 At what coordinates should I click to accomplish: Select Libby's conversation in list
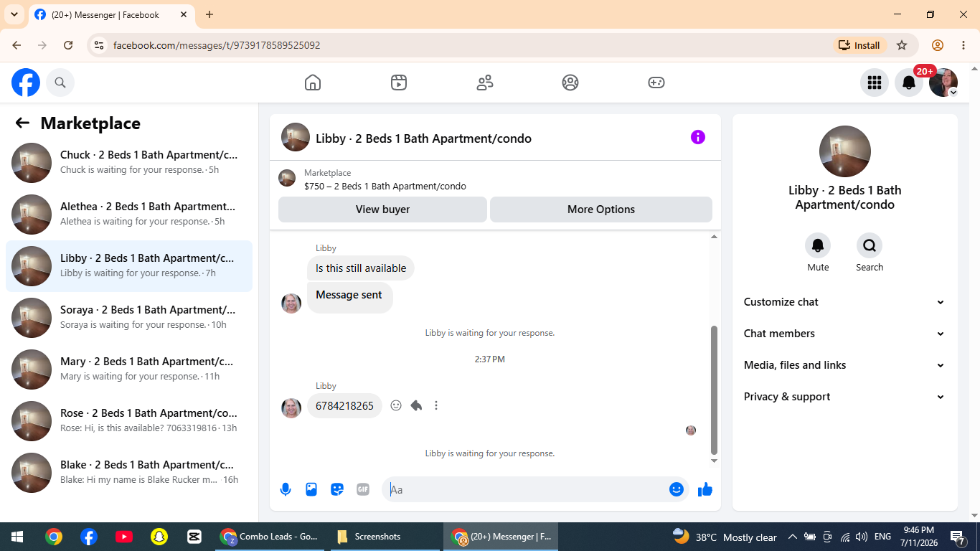pyautogui.click(x=129, y=266)
